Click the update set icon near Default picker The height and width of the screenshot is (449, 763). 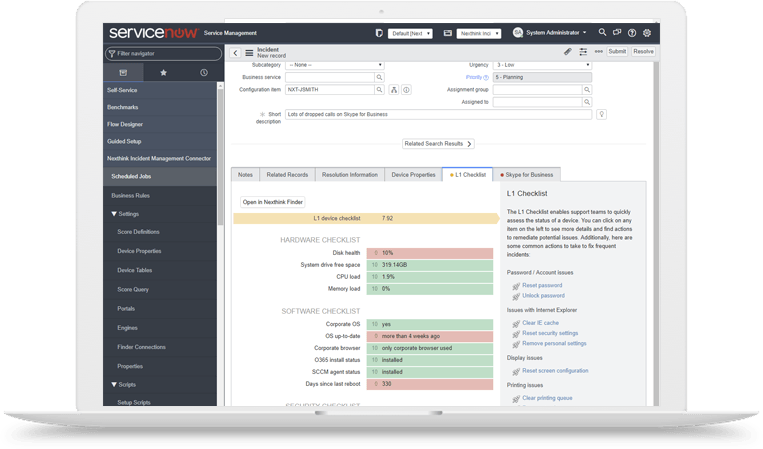pos(379,33)
